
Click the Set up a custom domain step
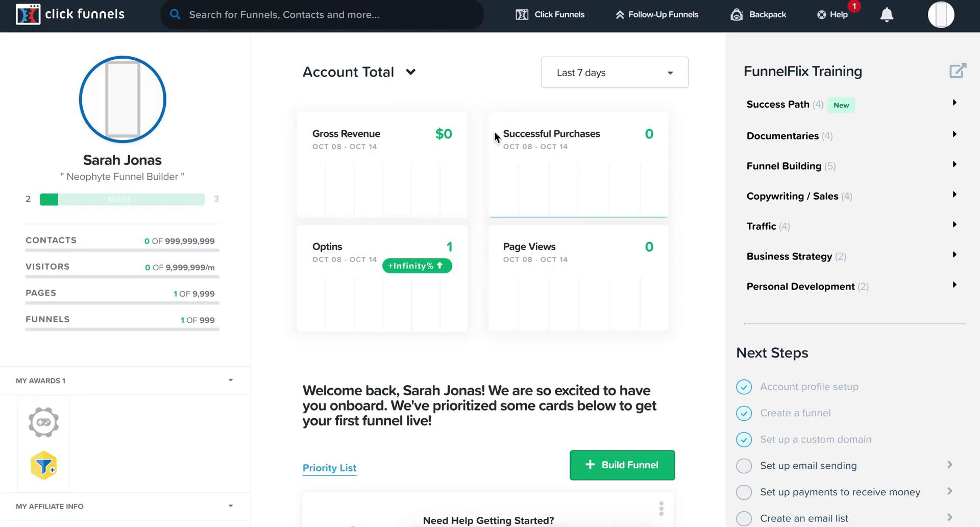815,439
